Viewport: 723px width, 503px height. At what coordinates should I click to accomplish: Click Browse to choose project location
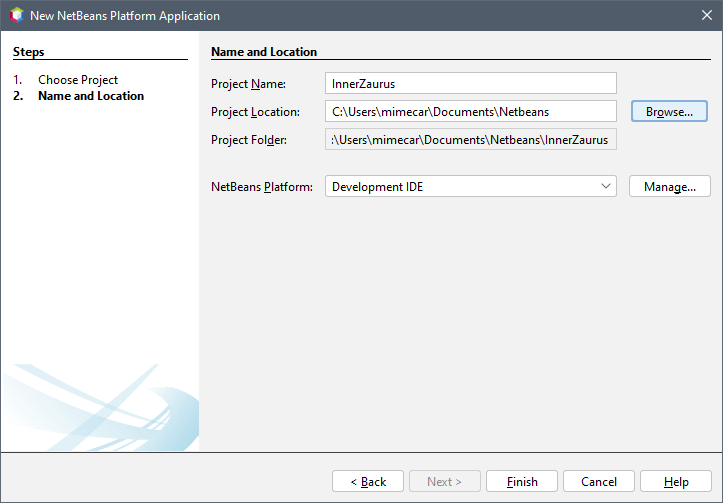coord(669,112)
